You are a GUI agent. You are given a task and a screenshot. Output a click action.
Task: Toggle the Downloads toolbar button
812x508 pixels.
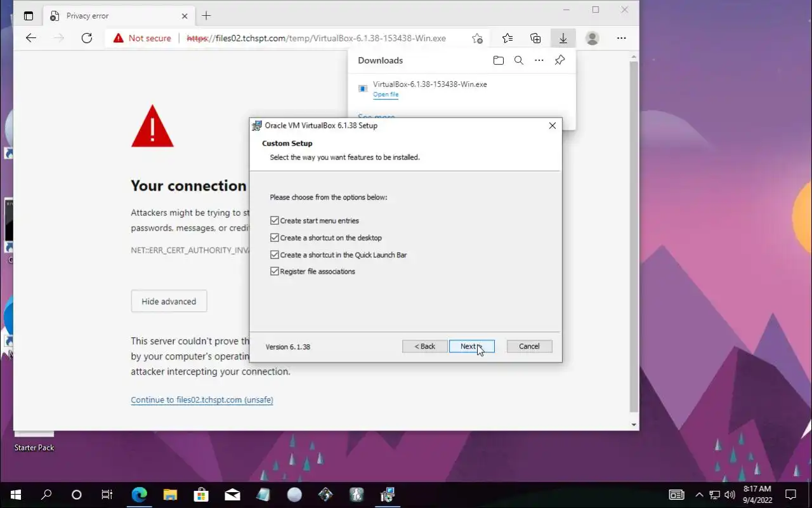tap(563, 38)
